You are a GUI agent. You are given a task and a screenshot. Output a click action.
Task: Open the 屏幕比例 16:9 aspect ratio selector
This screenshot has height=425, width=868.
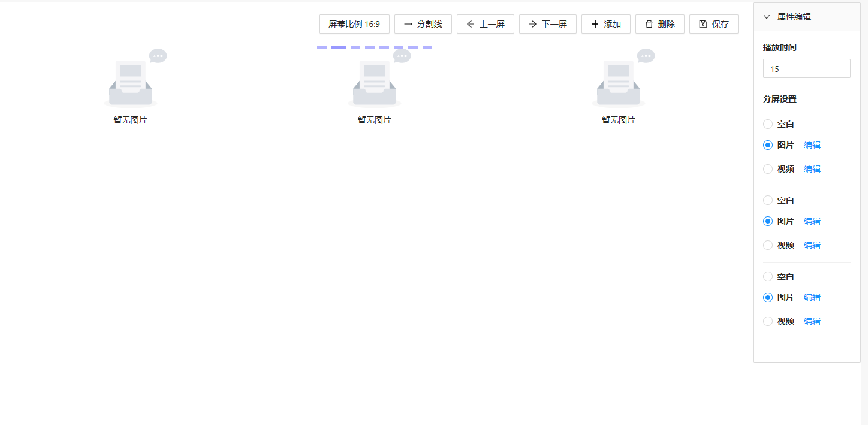(354, 24)
